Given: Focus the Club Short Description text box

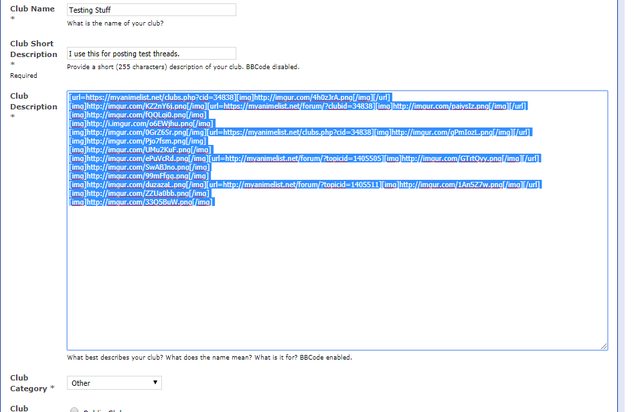Looking at the screenshot, I should point(151,53).
